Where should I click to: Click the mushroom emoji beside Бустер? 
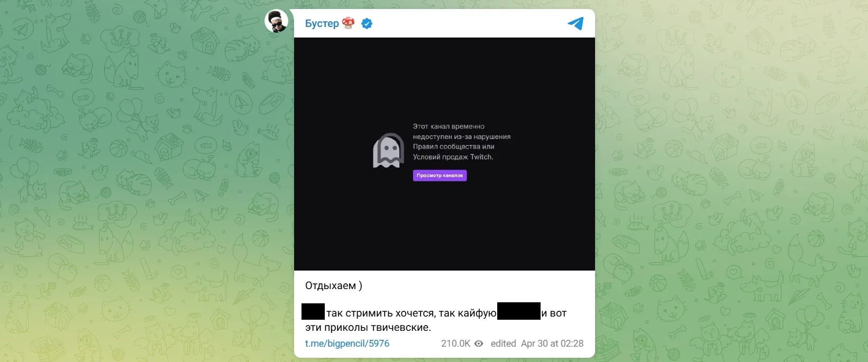coord(348,23)
